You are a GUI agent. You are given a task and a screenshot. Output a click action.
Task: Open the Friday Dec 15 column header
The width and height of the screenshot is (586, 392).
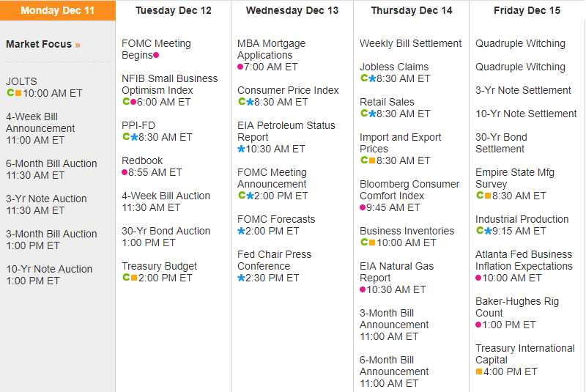point(527,10)
